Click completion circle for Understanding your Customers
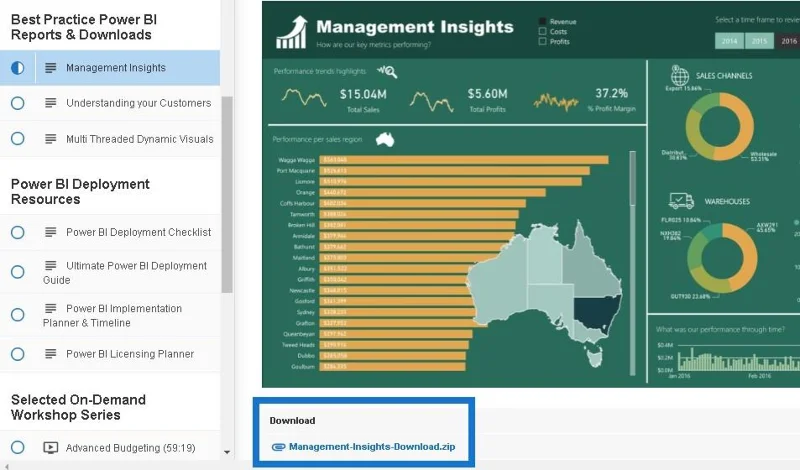This screenshot has width=800, height=470. pyautogui.click(x=17, y=103)
